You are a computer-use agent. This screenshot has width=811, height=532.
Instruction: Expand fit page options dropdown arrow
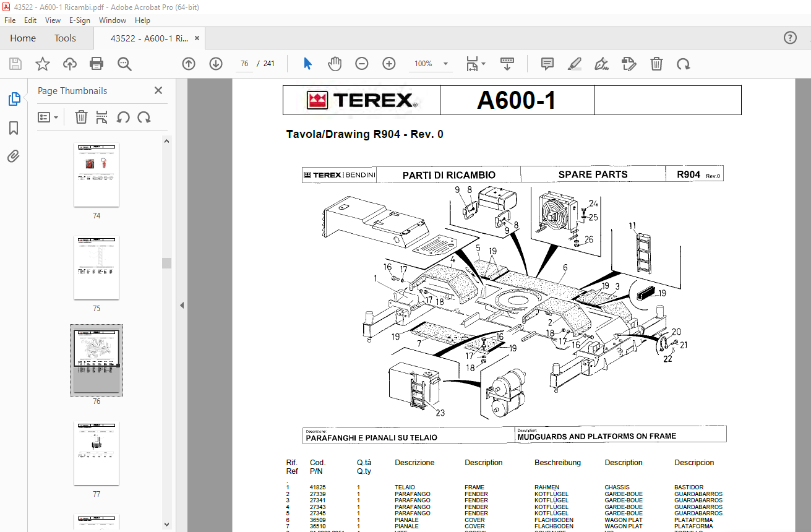[x=484, y=64]
